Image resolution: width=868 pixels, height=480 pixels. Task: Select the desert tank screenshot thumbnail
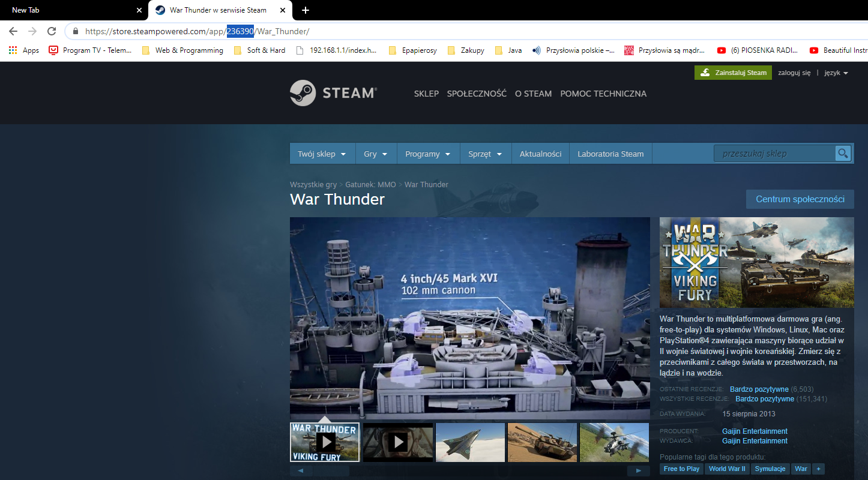pos(542,442)
